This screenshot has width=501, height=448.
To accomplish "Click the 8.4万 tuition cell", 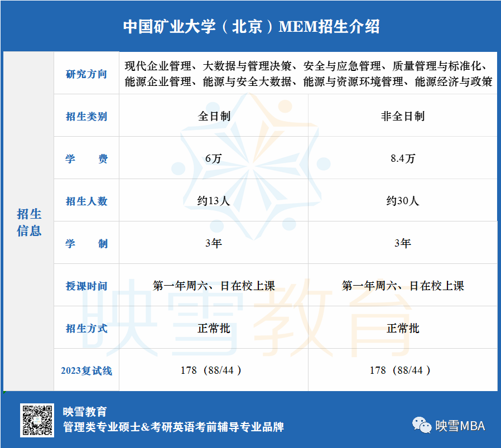I will 403,158.
